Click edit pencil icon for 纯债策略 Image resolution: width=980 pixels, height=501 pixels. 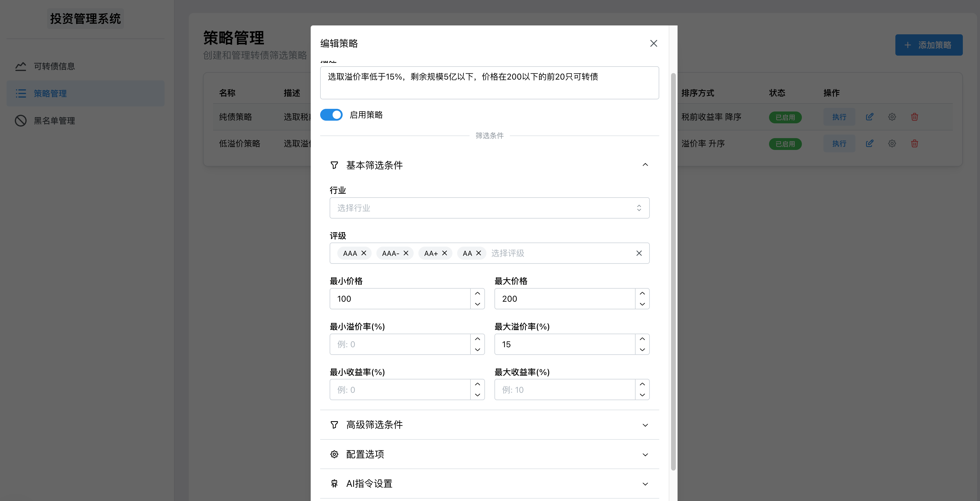869,117
